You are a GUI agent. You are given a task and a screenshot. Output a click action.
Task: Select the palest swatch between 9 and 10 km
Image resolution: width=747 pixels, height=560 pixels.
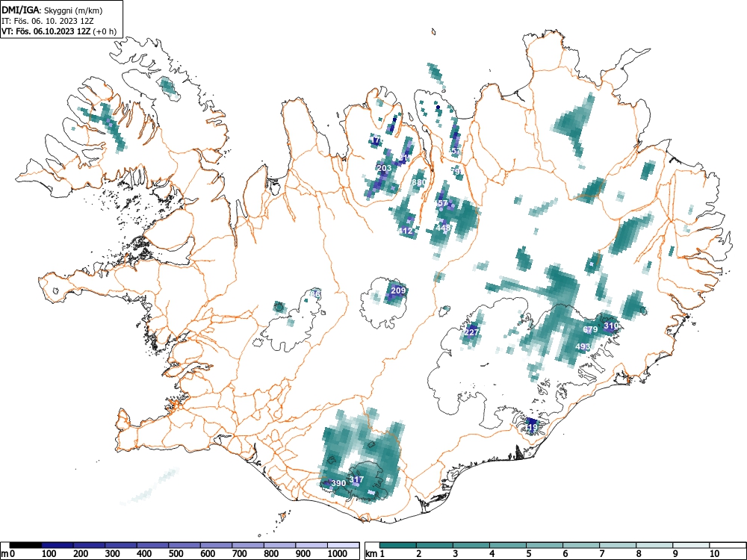point(691,545)
